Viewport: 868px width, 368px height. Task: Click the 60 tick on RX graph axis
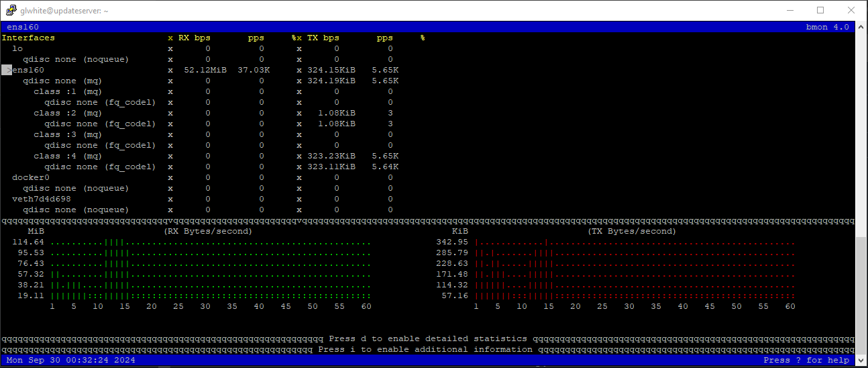click(366, 306)
